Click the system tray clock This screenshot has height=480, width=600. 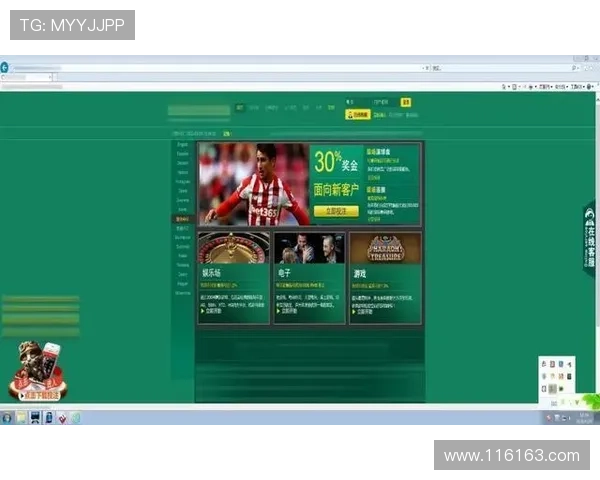(x=585, y=417)
